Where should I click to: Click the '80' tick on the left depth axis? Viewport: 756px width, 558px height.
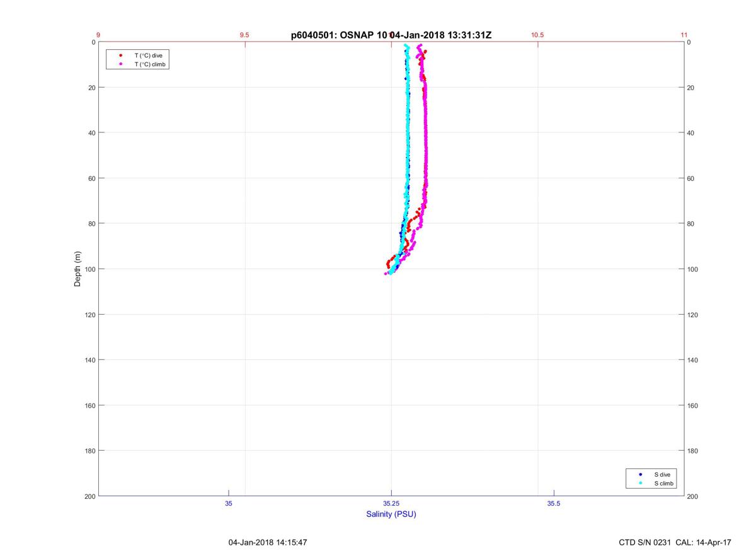92,224
